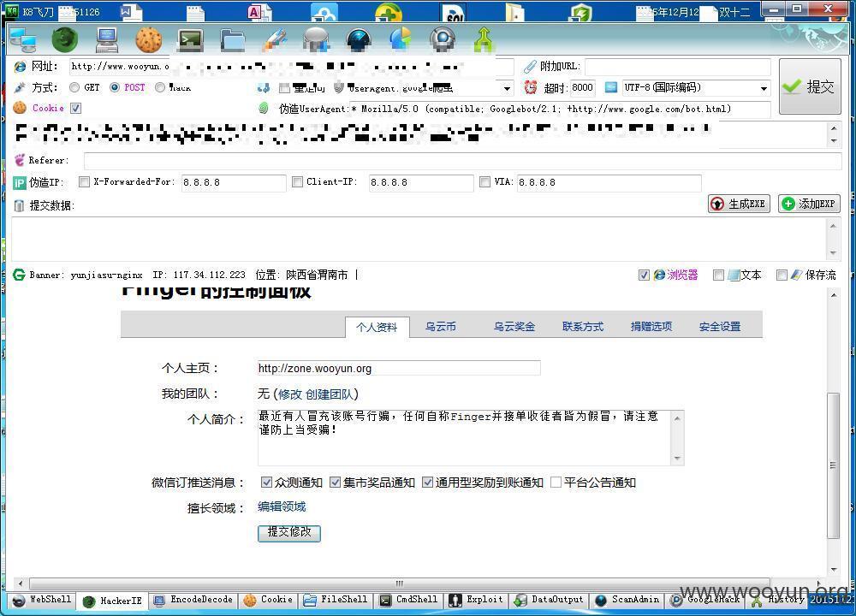856x616 pixels.
Task: Click the Referer hand icon
Action: click(20, 160)
